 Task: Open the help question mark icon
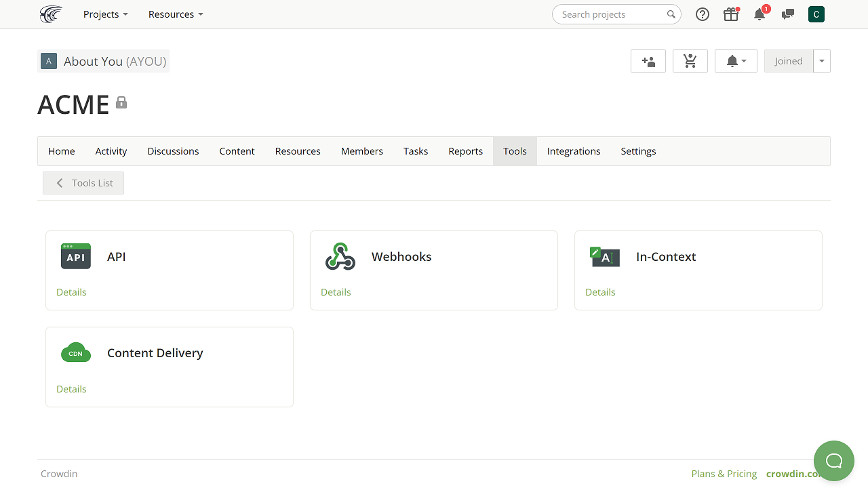[703, 14]
